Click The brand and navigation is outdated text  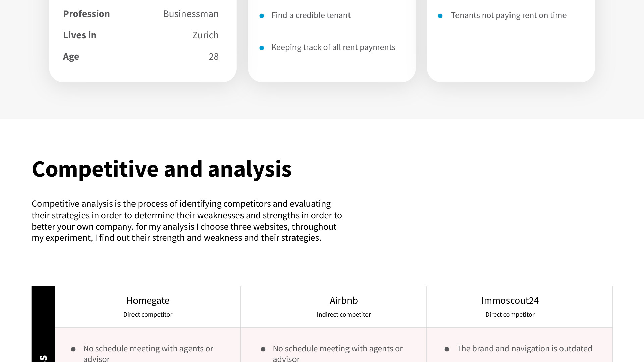(524, 349)
